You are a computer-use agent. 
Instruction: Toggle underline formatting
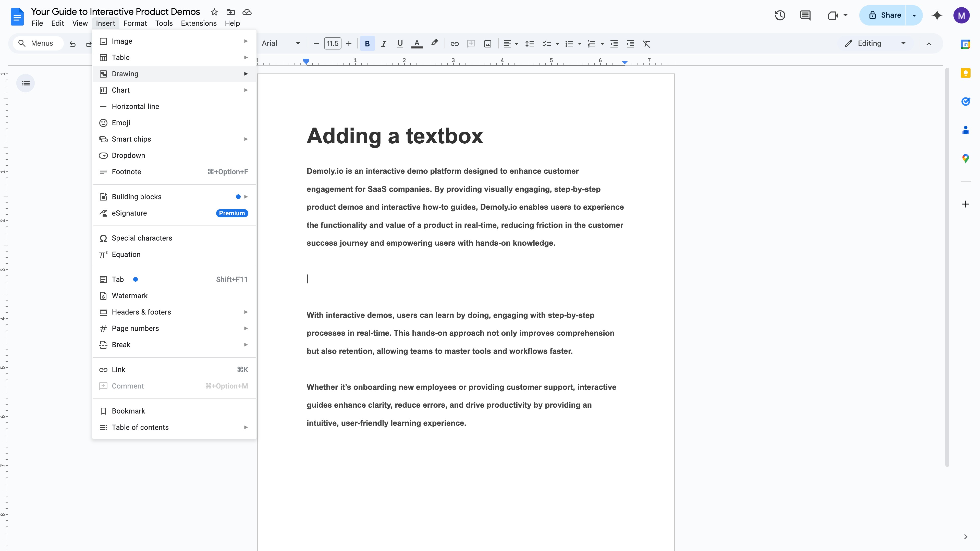[x=400, y=44]
